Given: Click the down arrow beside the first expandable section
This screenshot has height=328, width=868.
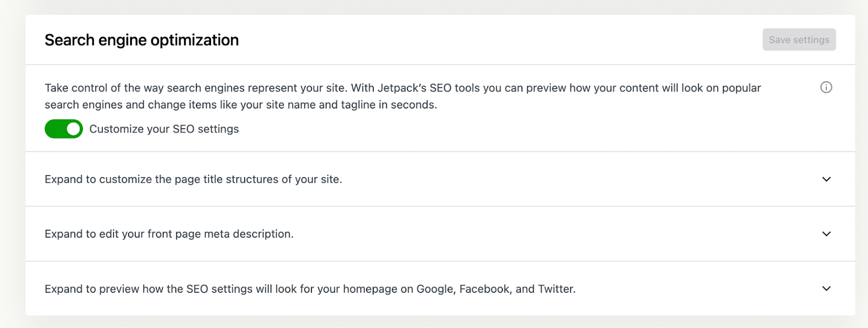Looking at the screenshot, I should point(826,179).
